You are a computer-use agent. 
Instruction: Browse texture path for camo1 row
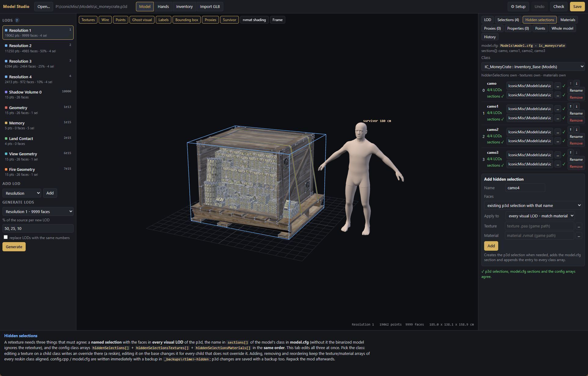tap(557, 109)
